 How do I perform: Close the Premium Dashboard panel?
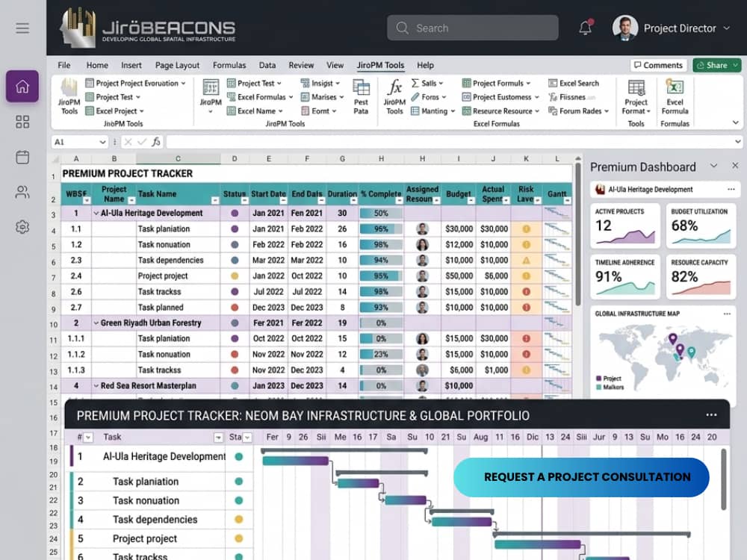735,166
